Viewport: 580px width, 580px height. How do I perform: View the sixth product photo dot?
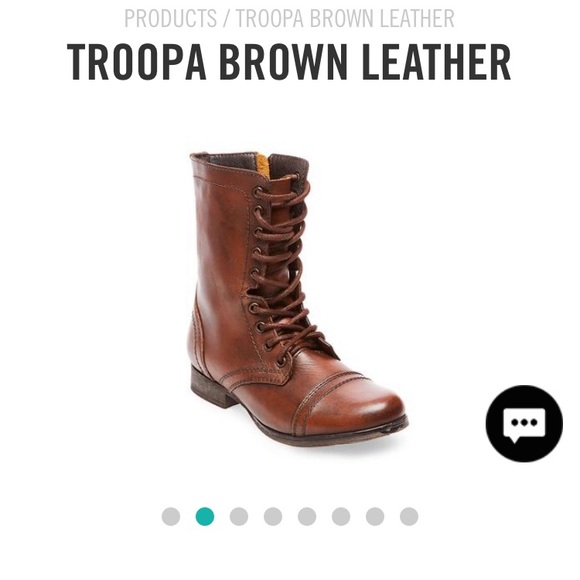click(341, 516)
